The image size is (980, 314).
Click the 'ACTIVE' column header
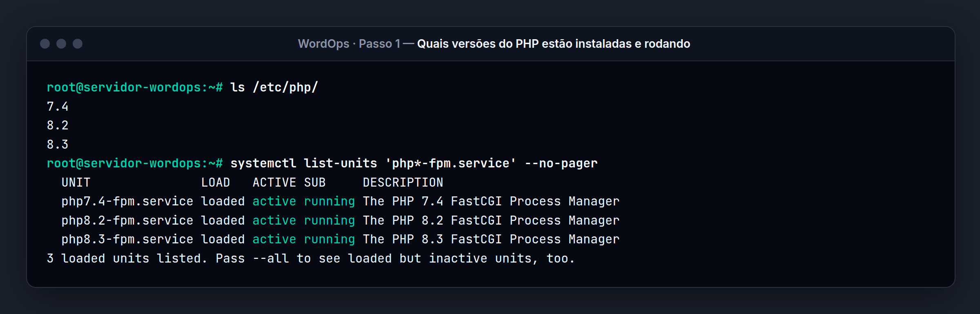(274, 183)
